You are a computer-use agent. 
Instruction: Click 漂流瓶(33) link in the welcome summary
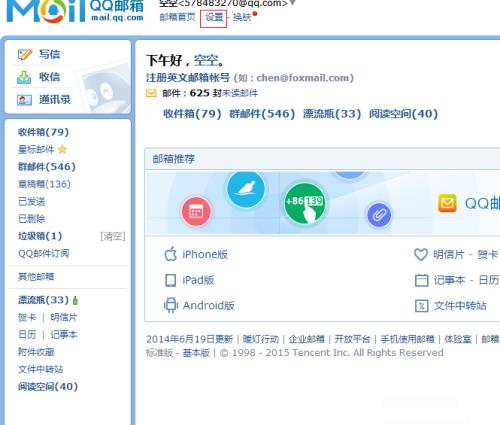[332, 114]
